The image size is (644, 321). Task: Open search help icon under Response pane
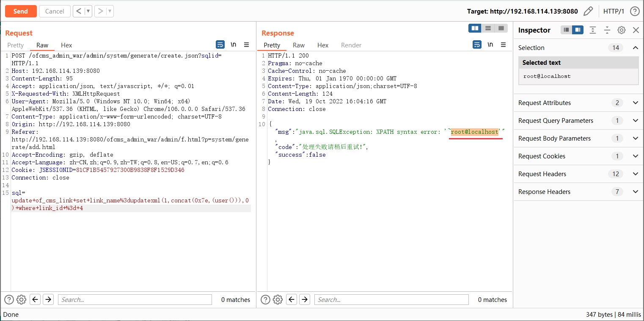(265, 300)
